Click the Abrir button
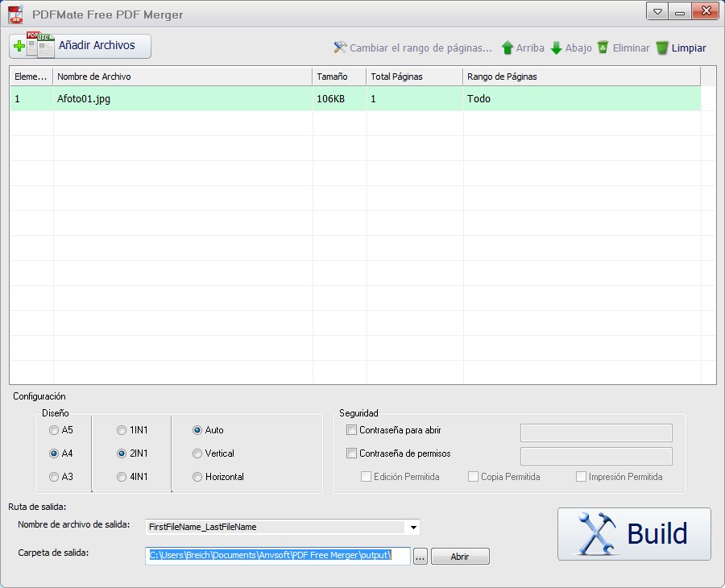Screen dimensions: 725x588 pos(460,557)
